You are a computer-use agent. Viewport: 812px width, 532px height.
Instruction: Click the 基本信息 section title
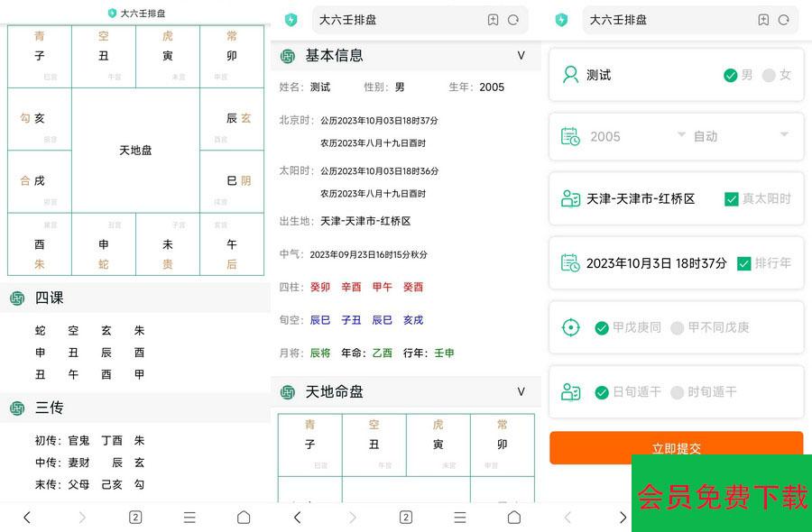pos(334,55)
